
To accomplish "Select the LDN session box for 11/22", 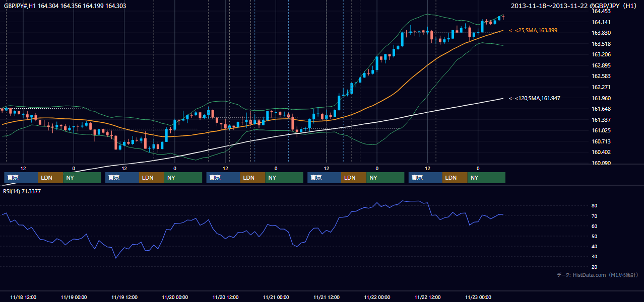I will 456,178.
